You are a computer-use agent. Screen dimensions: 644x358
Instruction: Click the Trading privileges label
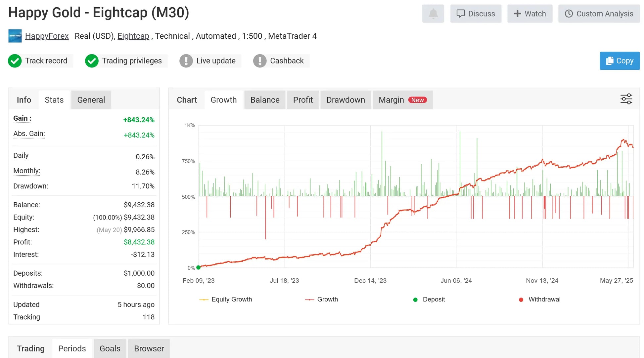[x=132, y=61]
